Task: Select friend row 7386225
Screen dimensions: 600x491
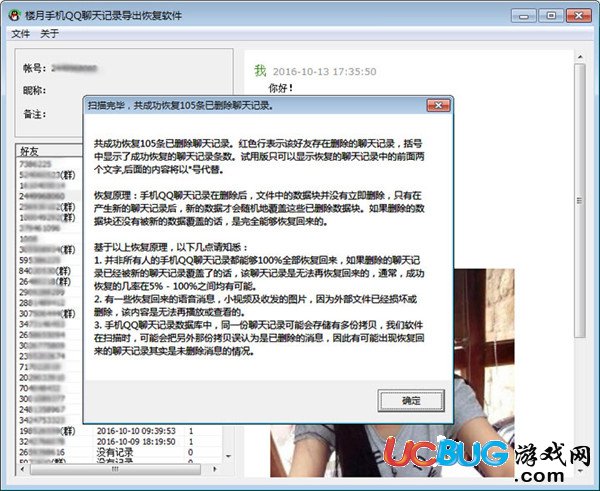Action: click(x=35, y=164)
